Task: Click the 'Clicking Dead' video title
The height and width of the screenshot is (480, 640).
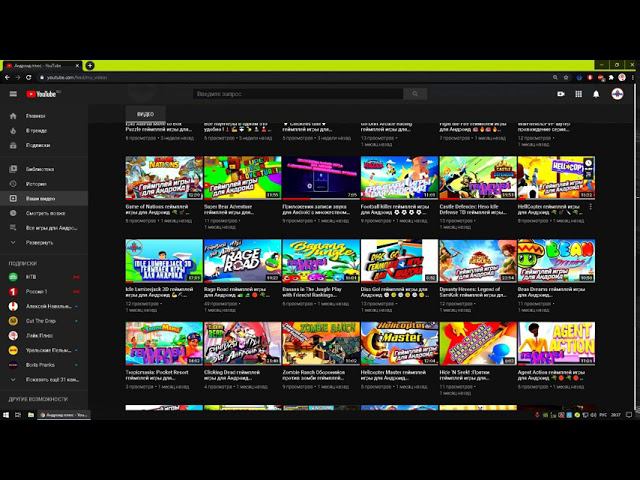Action: click(232, 375)
